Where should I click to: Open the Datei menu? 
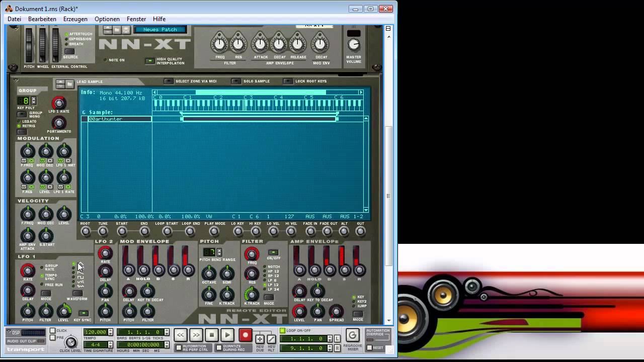[14, 19]
